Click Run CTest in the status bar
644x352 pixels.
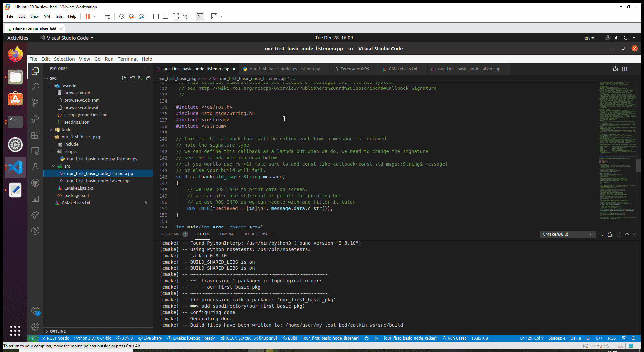[454, 338]
